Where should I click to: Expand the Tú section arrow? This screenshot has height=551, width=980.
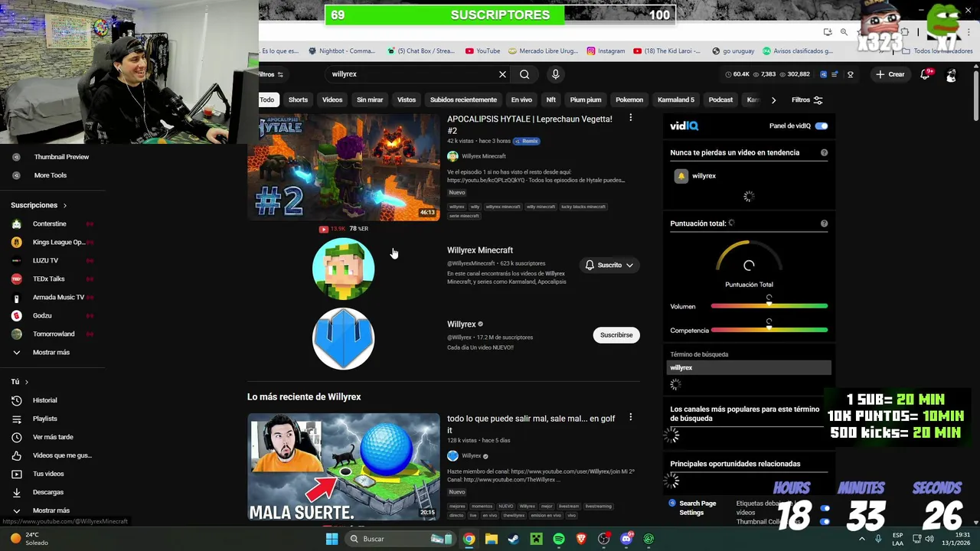[26, 382]
